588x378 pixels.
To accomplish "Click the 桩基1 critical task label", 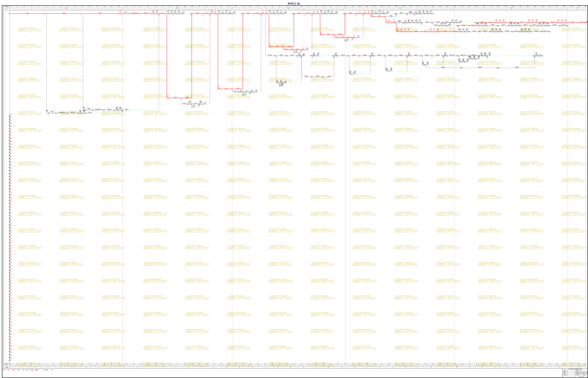I will click(27, 13).
